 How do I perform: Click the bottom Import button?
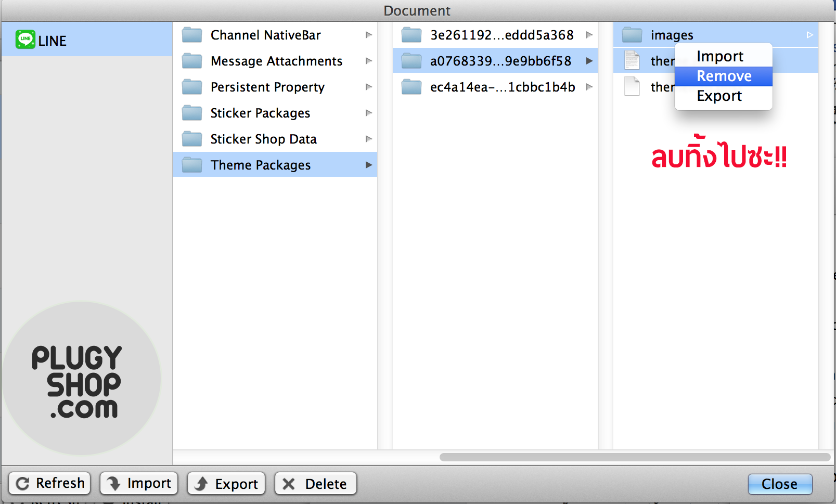[x=139, y=483]
